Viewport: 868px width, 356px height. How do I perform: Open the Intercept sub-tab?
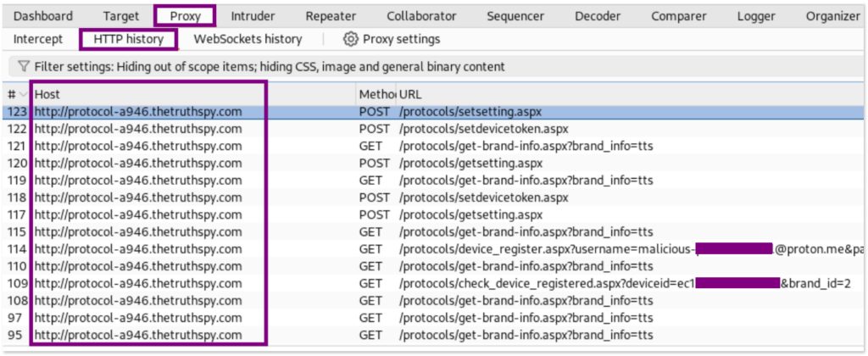38,39
